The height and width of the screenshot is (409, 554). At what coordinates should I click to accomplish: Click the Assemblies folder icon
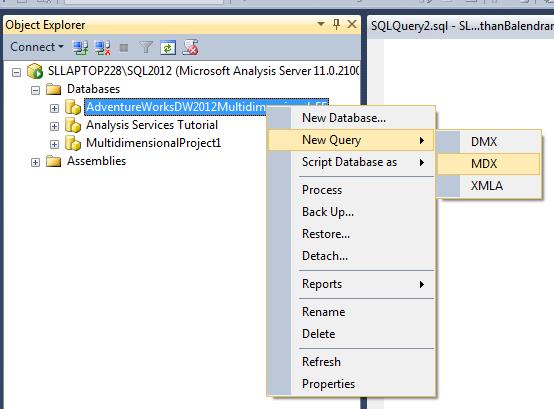(54, 161)
